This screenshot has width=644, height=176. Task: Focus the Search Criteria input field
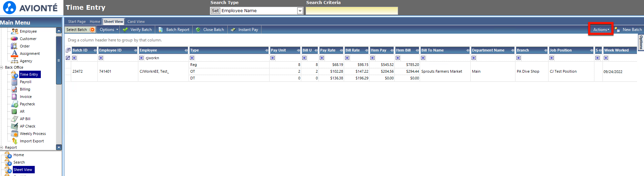pos(352,11)
